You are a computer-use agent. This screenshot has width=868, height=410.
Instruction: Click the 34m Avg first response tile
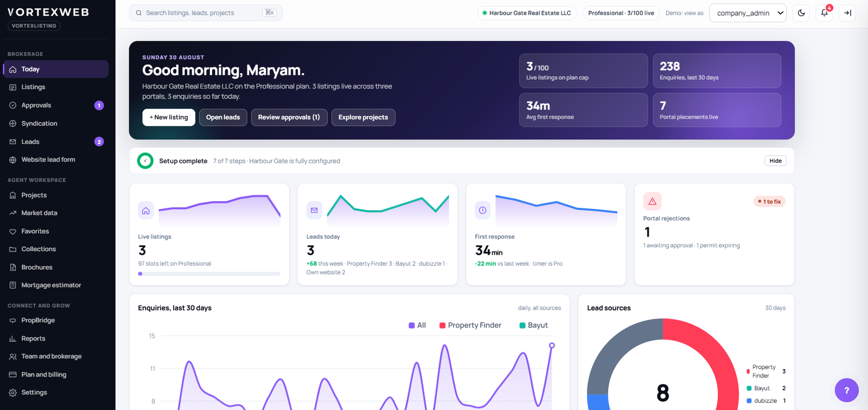[583, 110]
